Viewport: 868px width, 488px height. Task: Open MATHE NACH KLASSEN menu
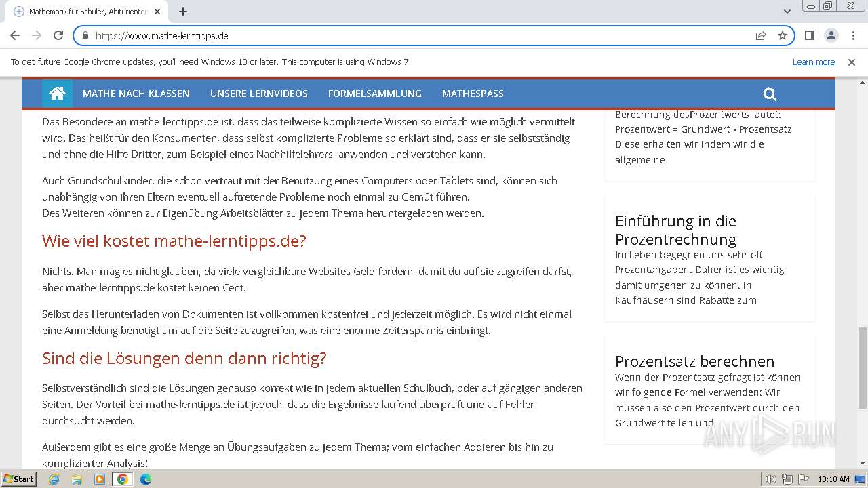136,94
